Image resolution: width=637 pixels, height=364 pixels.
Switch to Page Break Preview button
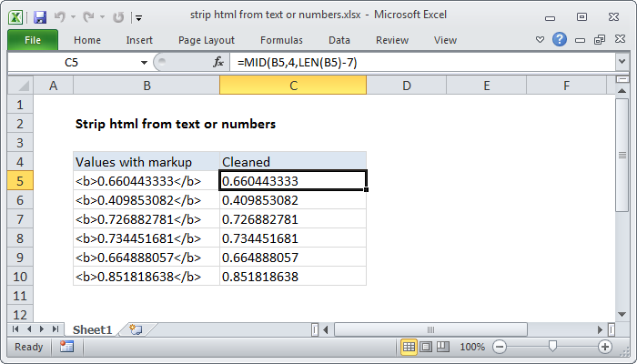[443, 347]
